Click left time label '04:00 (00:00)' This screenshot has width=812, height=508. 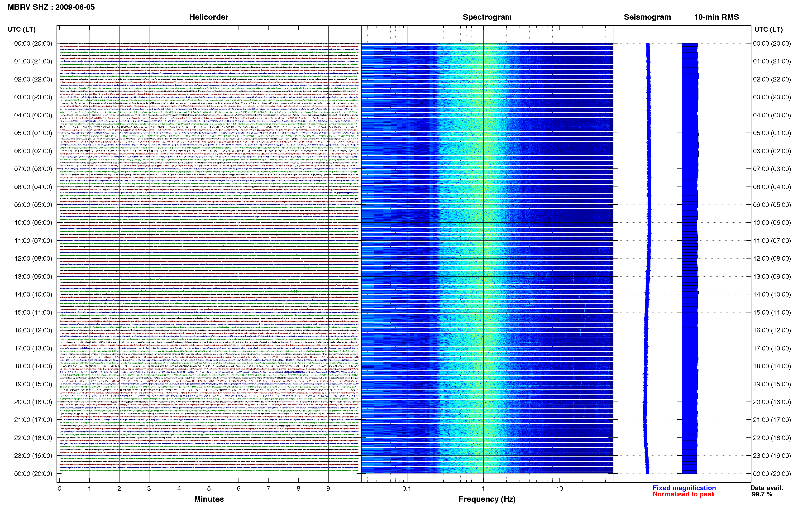(33, 115)
